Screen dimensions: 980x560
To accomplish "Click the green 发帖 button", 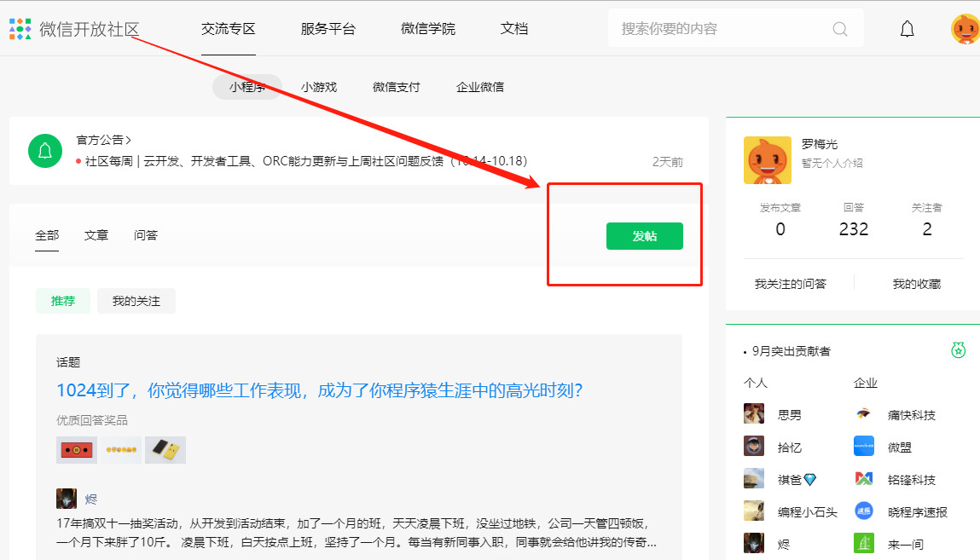I will [x=644, y=236].
